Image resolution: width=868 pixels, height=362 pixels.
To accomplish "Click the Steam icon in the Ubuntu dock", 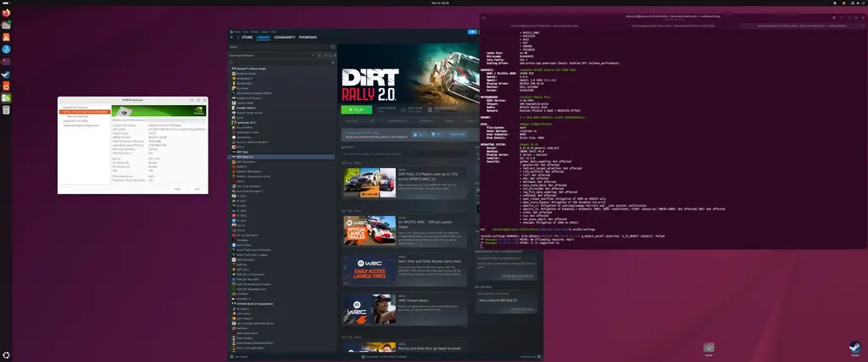I will click(x=6, y=74).
